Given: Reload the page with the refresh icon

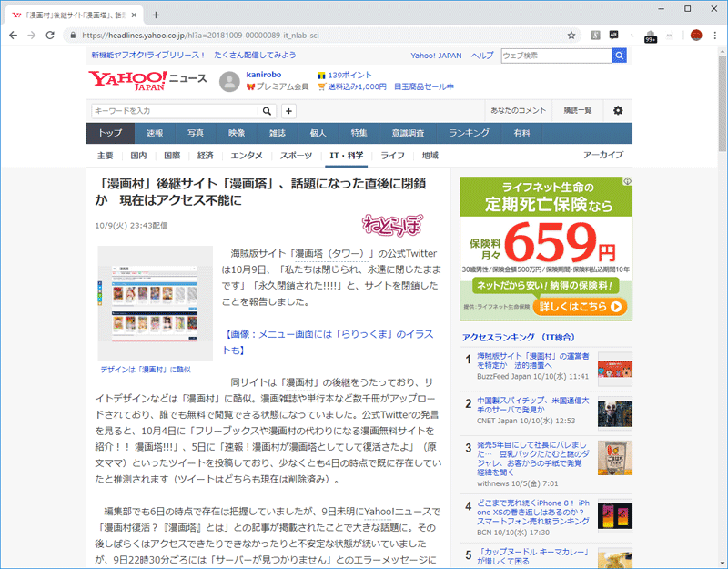Looking at the screenshot, I should (50, 36).
